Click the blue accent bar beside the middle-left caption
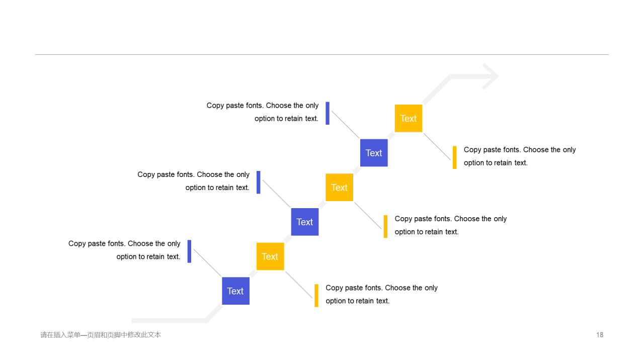Screen dimensions: 644x362 click(259, 182)
